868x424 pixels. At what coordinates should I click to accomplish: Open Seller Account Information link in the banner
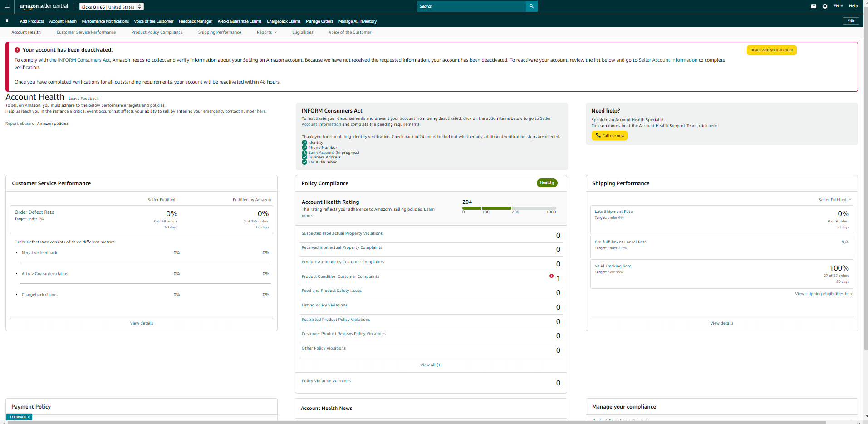(668, 60)
